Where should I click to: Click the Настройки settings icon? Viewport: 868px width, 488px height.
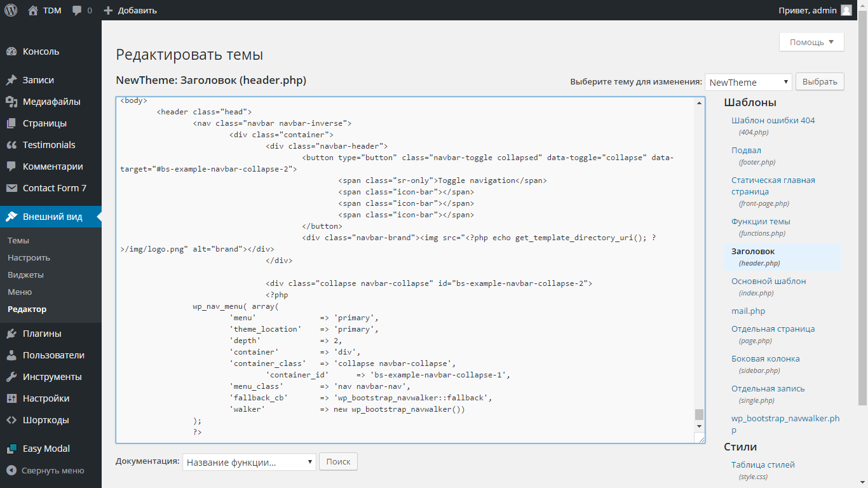[x=11, y=398]
